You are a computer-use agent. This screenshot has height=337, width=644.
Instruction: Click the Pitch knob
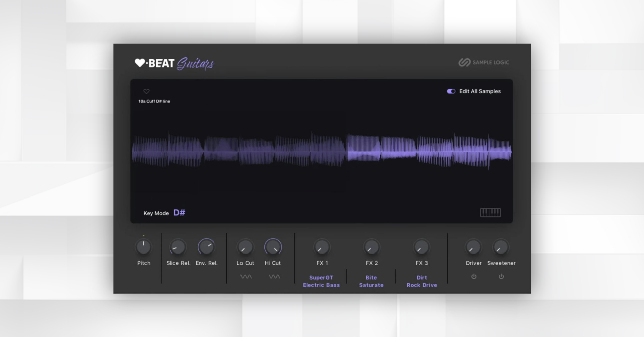tap(144, 247)
